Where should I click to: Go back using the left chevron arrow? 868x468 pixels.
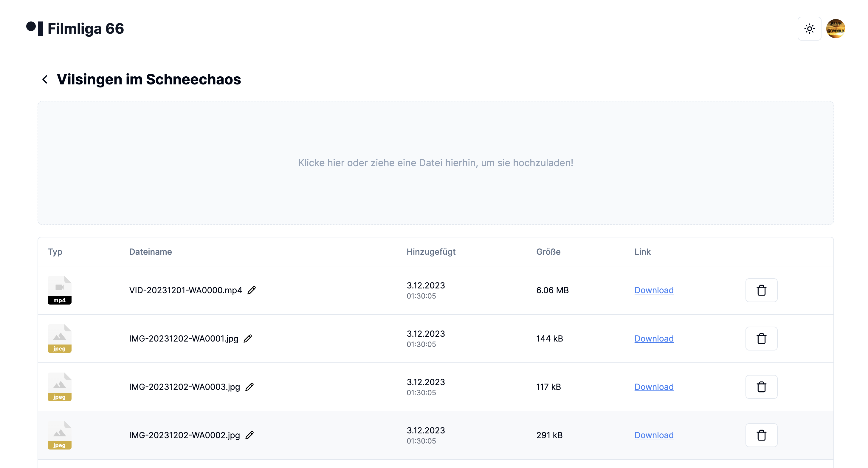click(46, 79)
